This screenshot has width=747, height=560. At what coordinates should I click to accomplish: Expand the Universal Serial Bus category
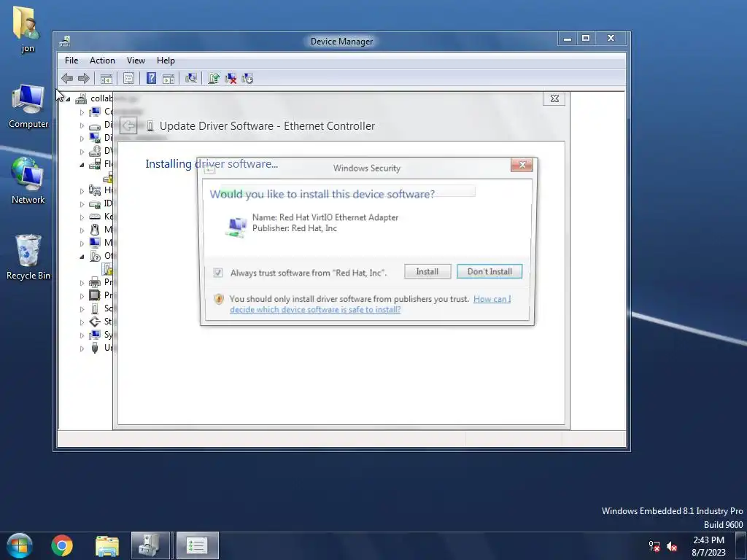click(82, 349)
